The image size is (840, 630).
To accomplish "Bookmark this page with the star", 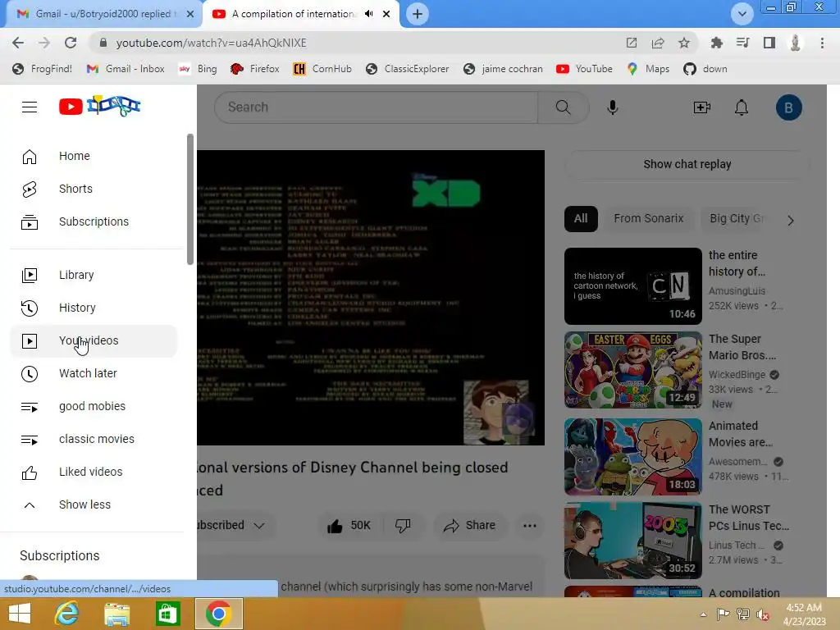I will (x=683, y=43).
